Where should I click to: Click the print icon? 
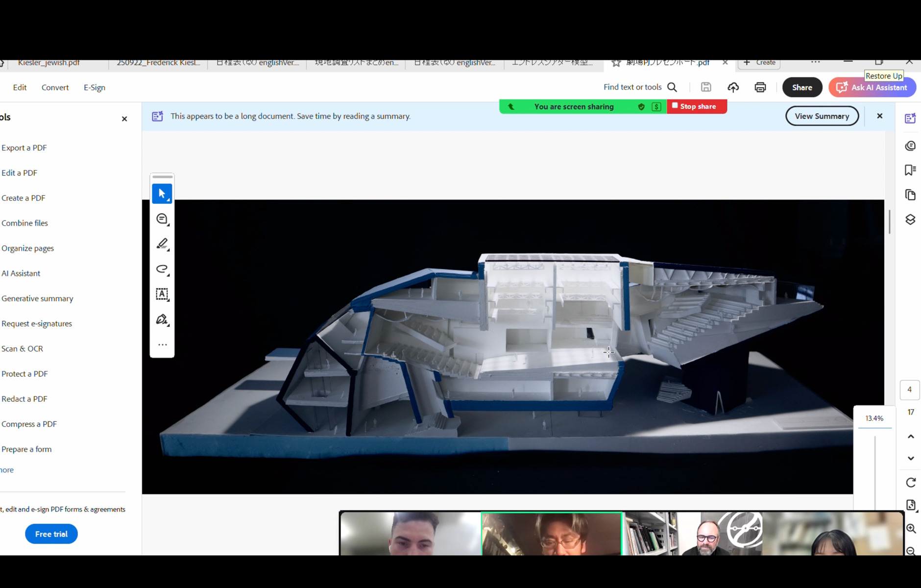click(760, 87)
